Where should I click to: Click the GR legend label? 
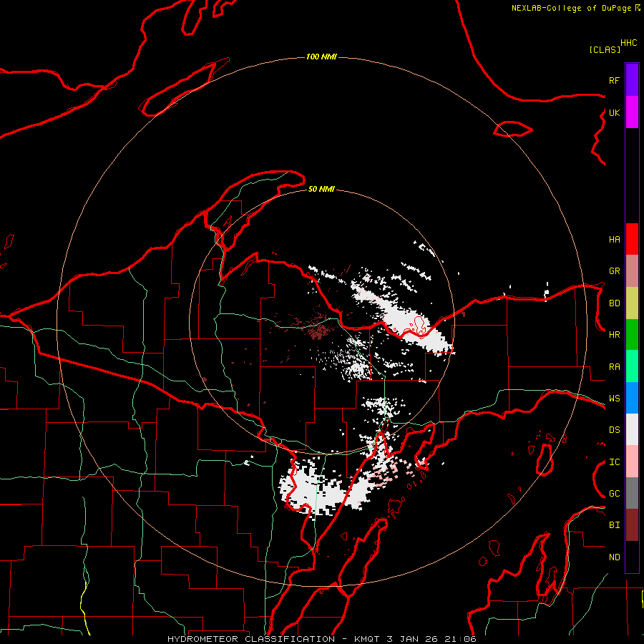pyautogui.click(x=614, y=271)
